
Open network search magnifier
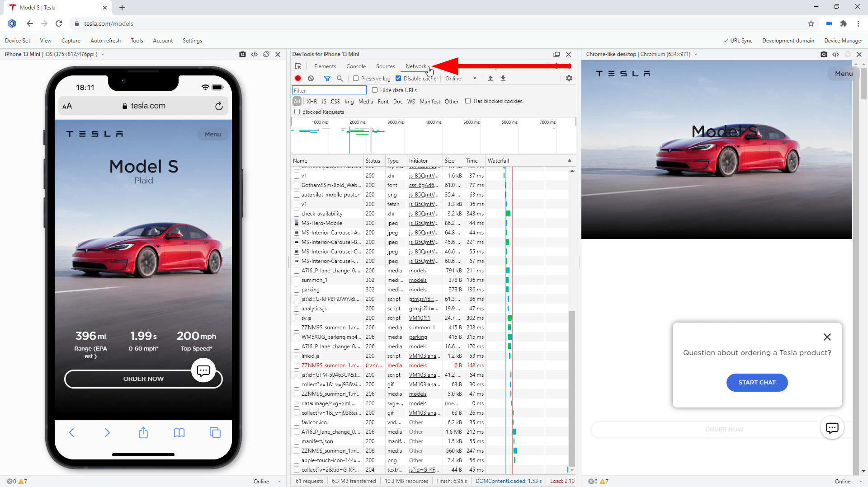340,78
